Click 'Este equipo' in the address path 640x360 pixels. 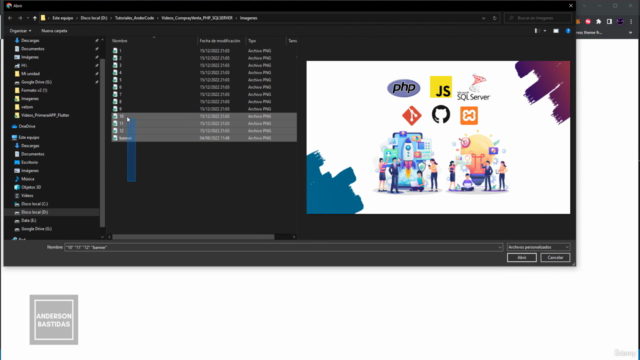click(x=62, y=18)
